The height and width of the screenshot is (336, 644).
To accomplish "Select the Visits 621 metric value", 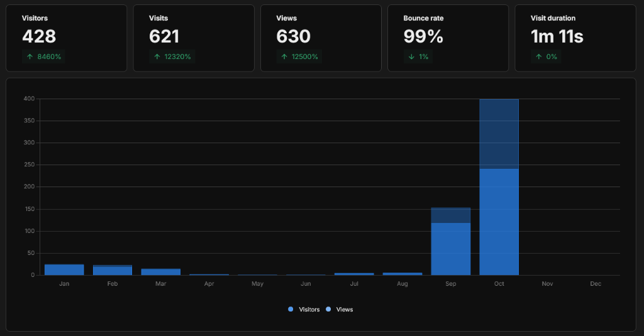I will tap(164, 37).
